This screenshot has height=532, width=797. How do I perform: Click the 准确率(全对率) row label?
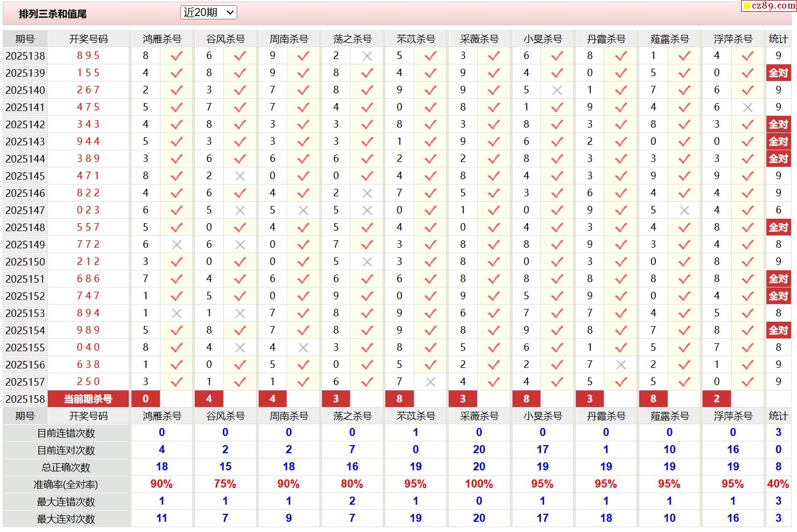point(66,484)
